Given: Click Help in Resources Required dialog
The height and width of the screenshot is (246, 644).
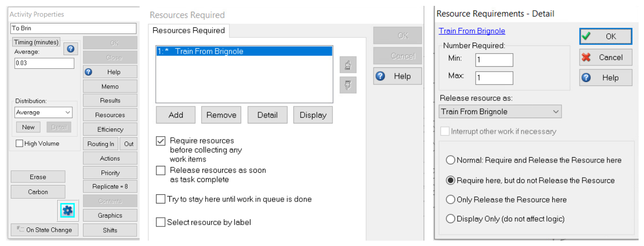Looking at the screenshot, I should (397, 76).
